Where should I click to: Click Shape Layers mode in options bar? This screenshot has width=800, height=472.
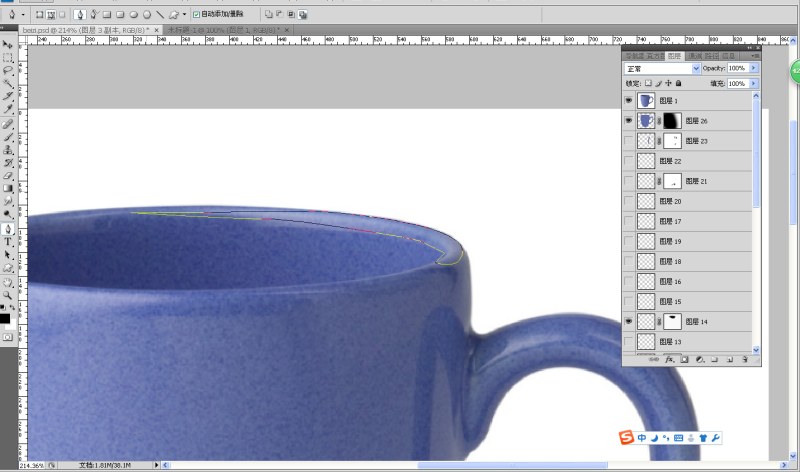point(40,15)
